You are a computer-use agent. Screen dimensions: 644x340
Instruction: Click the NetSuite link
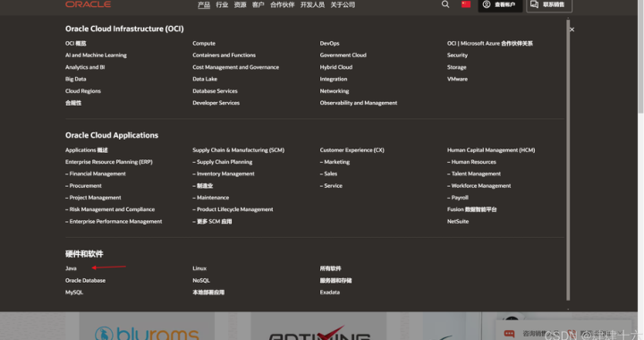pos(458,221)
